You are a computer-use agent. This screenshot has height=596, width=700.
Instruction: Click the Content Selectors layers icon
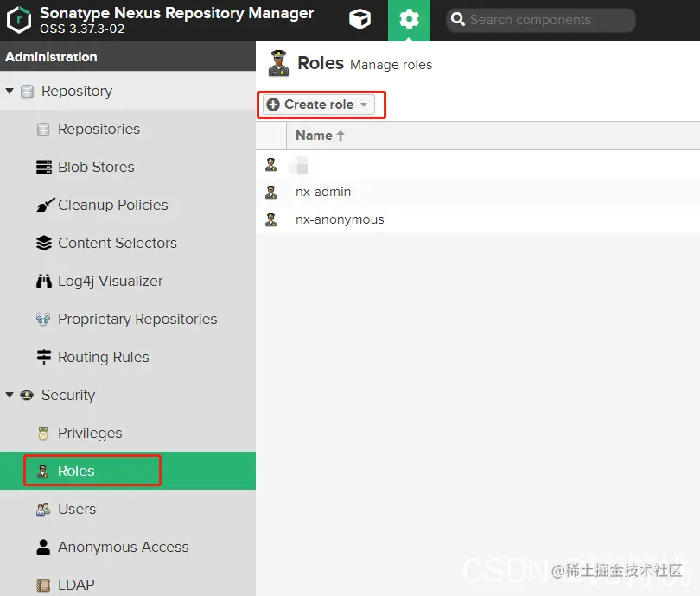click(x=44, y=243)
